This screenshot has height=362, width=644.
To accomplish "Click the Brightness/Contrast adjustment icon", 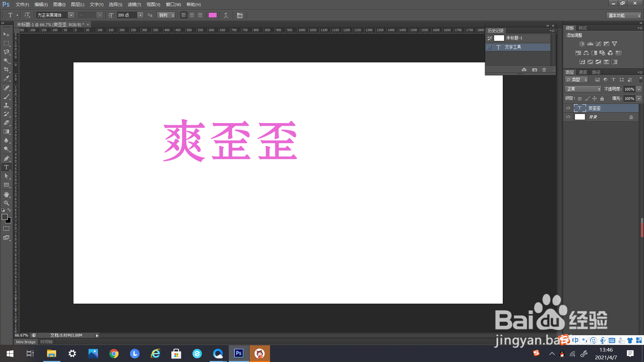I will (x=582, y=44).
